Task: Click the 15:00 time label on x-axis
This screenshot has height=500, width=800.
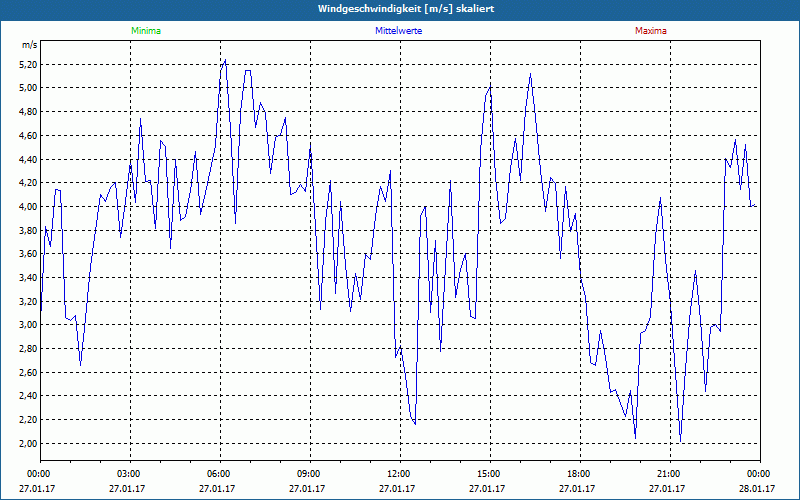Action: (x=490, y=474)
